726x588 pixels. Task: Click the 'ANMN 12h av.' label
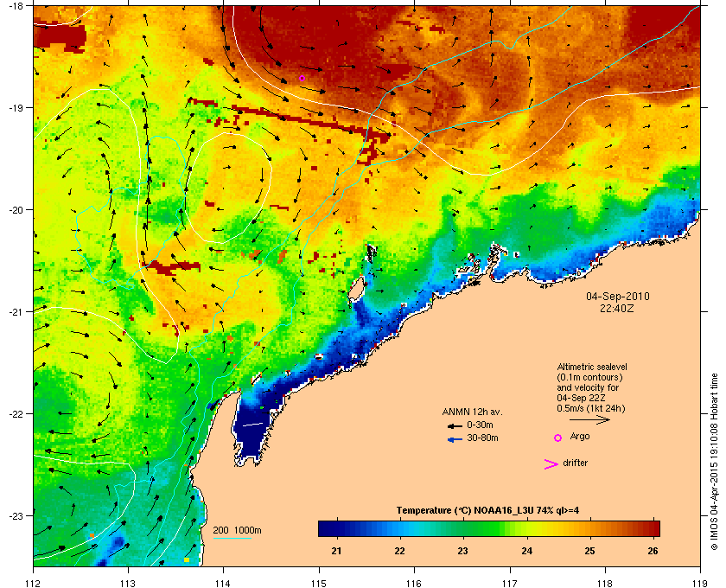point(472,412)
